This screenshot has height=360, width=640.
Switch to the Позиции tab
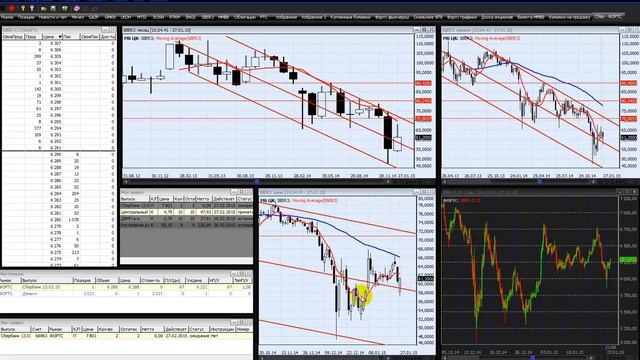pos(26,17)
